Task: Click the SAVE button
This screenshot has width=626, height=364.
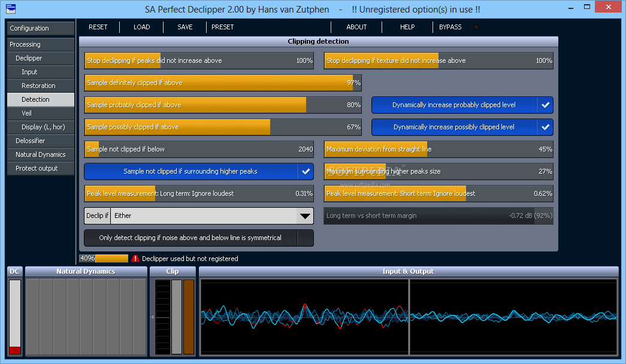Action: tap(185, 27)
